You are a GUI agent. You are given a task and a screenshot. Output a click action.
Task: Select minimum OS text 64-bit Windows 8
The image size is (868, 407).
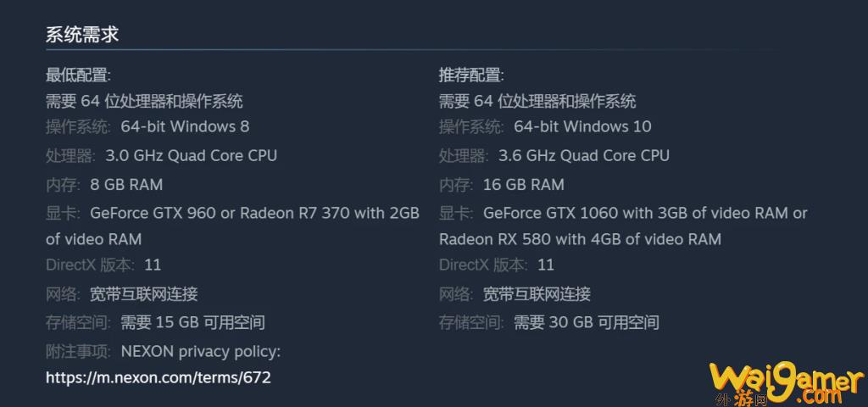click(185, 127)
